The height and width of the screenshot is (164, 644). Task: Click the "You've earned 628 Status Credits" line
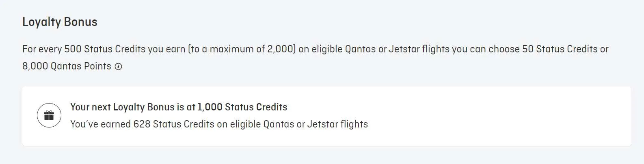point(219,124)
